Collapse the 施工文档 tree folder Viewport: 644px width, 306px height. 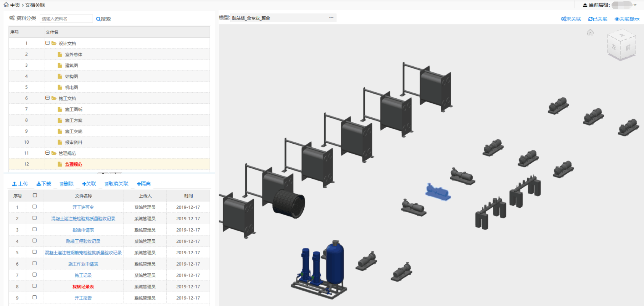(x=48, y=98)
